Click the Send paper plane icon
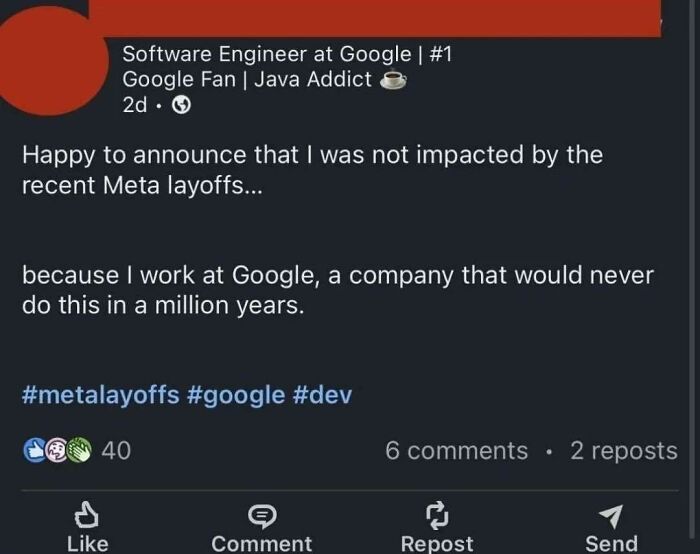This screenshot has height=554, width=700. (x=611, y=515)
